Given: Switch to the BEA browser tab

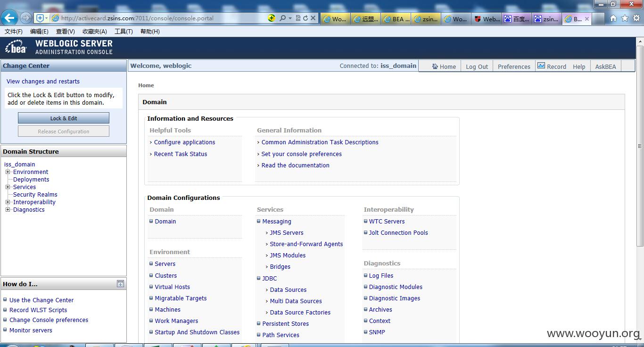Looking at the screenshot, I should pyautogui.click(x=396, y=19).
